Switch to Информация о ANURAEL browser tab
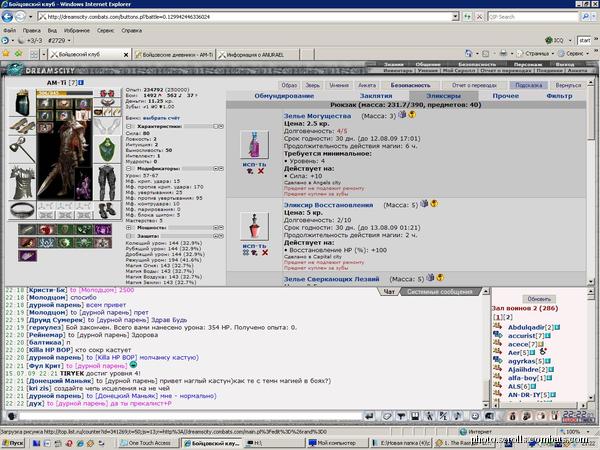This screenshot has height=450, width=600. click(258, 54)
